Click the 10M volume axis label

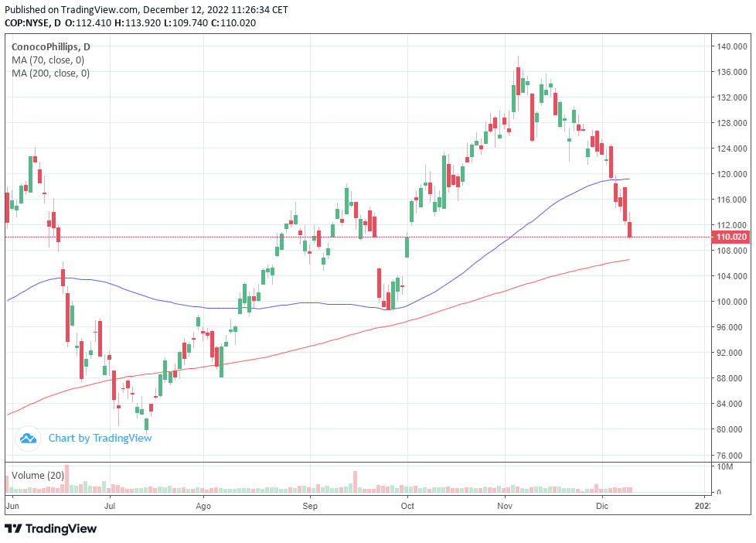[725, 466]
